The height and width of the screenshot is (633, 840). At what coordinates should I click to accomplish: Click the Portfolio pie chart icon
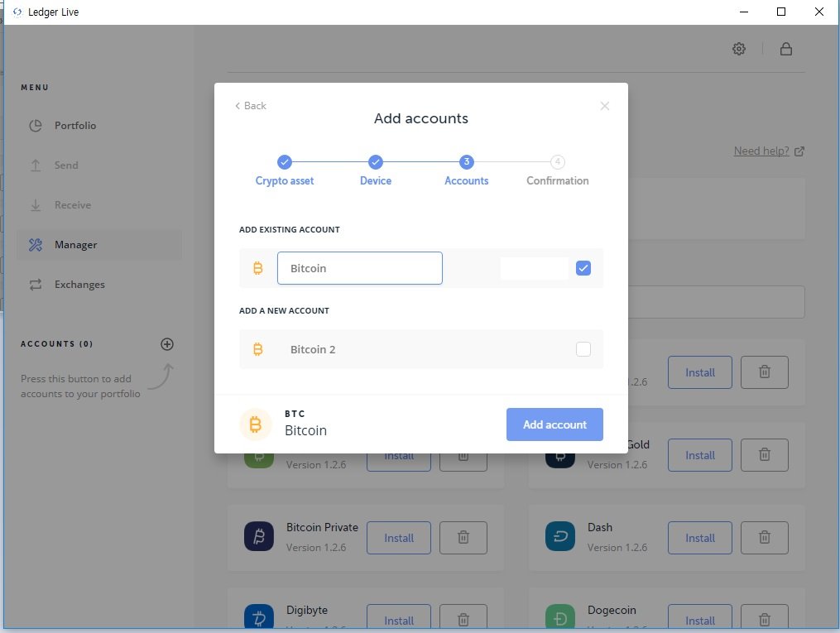(36, 125)
